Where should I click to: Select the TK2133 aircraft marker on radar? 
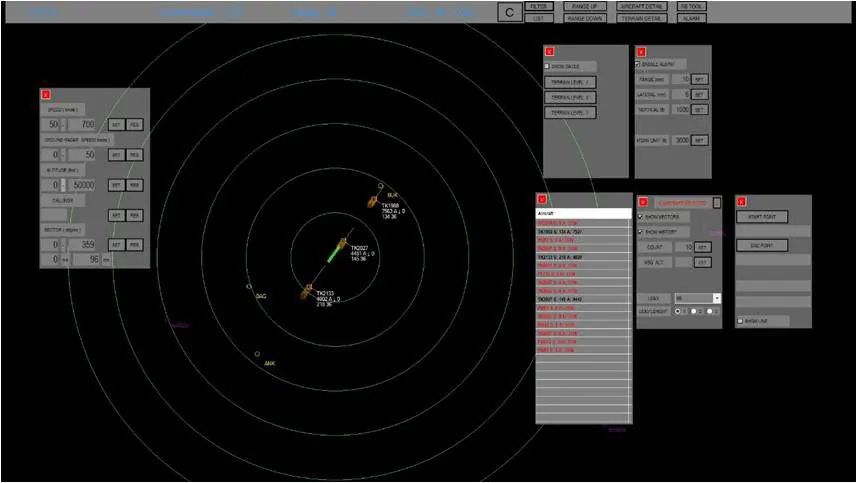click(x=306, y=293)
